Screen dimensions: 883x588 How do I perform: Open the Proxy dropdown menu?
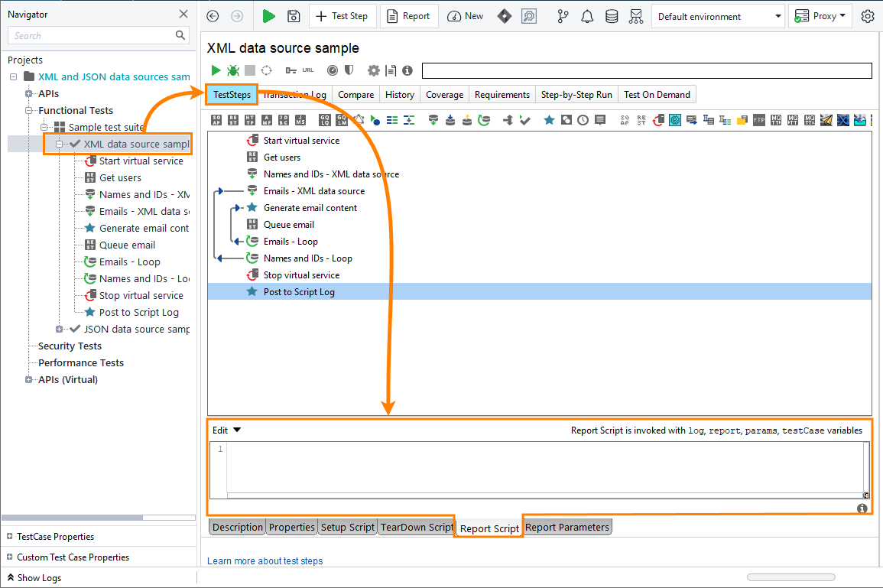(820, 16)
